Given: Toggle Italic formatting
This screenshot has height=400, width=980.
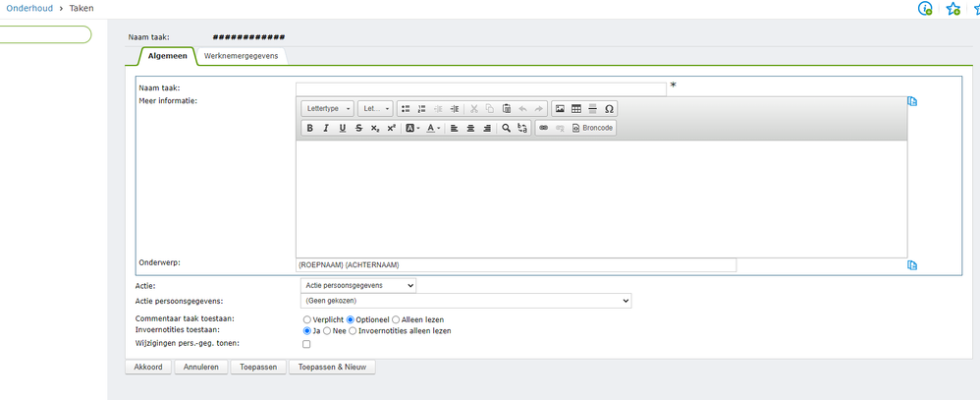Looking at the screenshot, I should [x=326, y=128].
